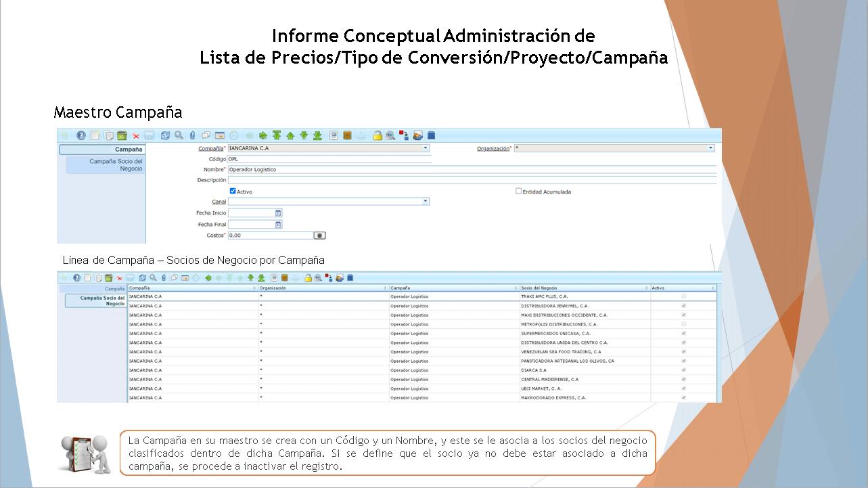Toggle Activo for SUPERMERCADOS UNICASA row
The height and width of the screenshot is (488, 868).
point(683,333)
